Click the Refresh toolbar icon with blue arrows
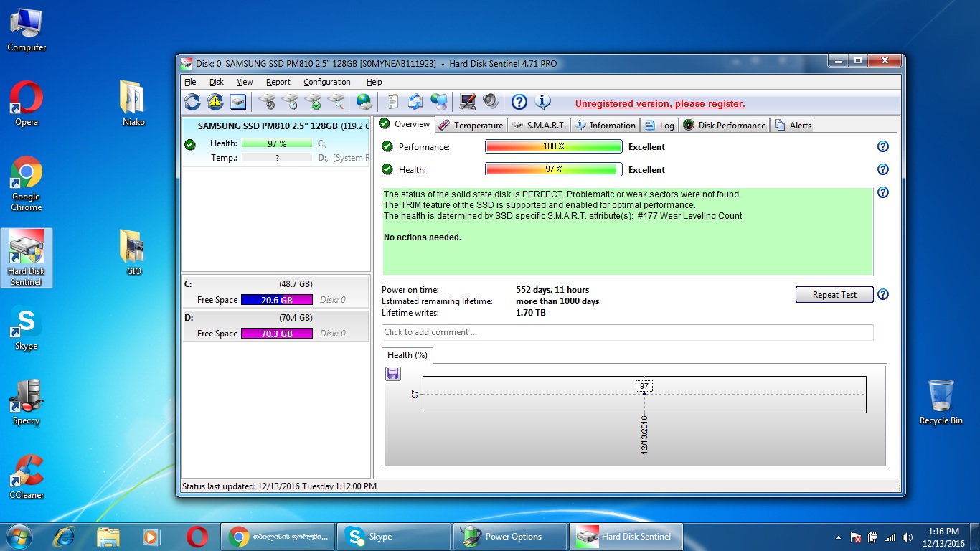The image size is (980, 551). (x=192, y=102)
